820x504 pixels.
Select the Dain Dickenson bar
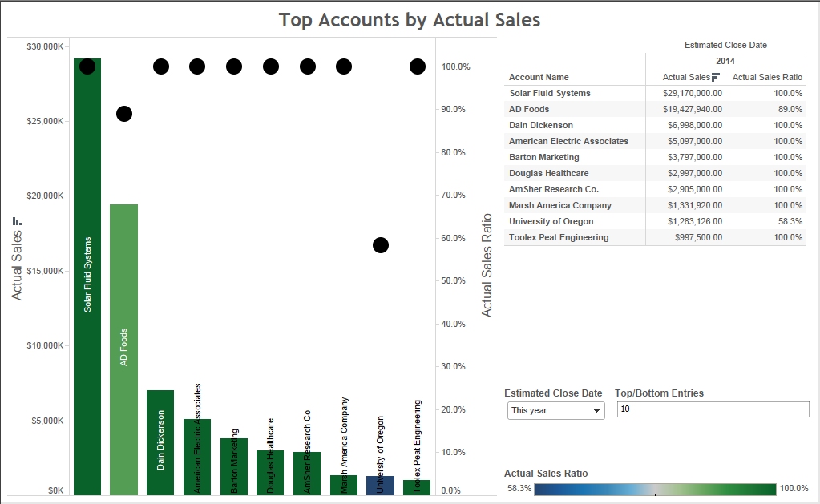pyautogui.click(x=160, y=442)
